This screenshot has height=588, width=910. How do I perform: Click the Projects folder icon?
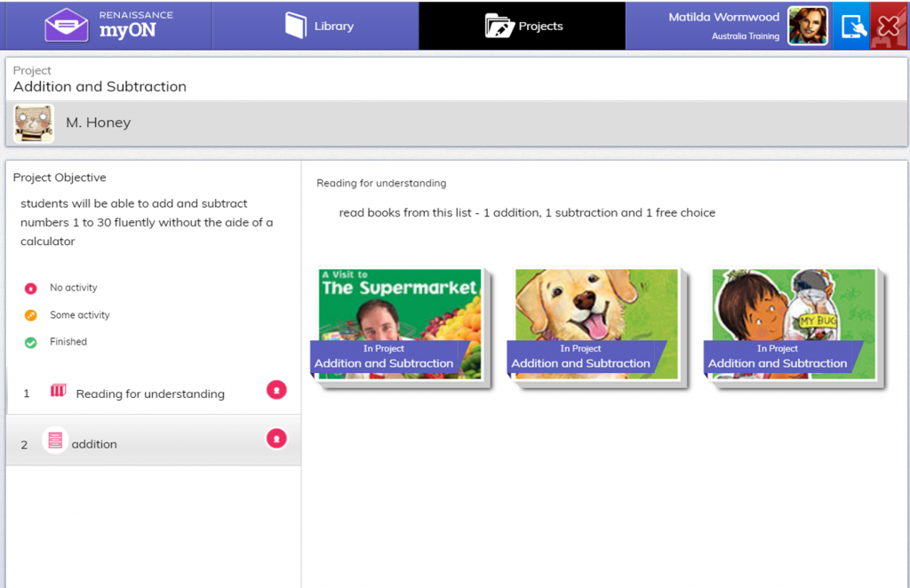tap(499, 26)
